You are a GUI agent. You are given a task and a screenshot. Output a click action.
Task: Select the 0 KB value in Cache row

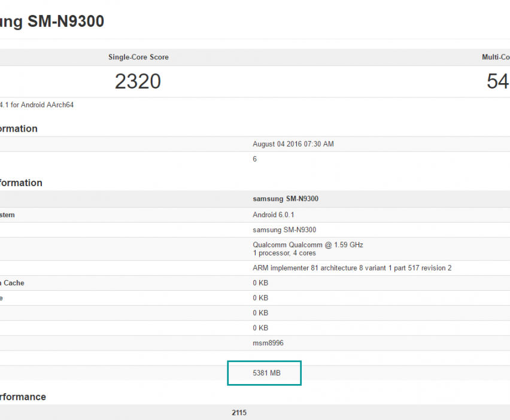260,283
